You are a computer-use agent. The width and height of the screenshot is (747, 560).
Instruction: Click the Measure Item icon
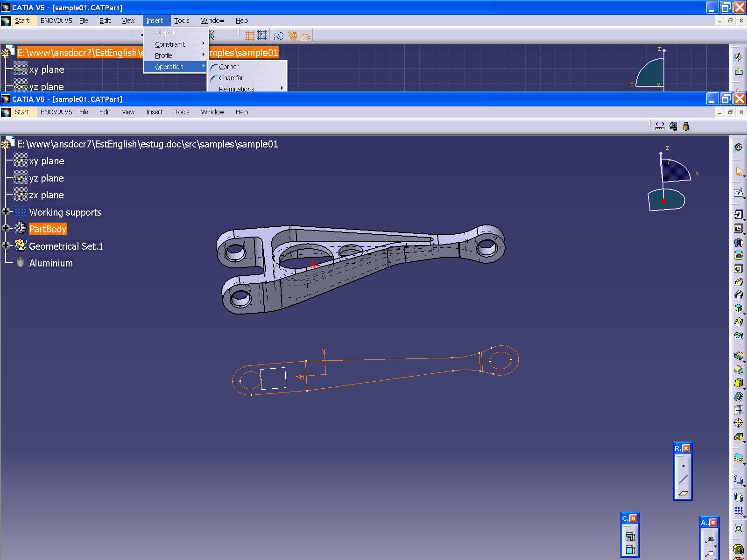673,126
